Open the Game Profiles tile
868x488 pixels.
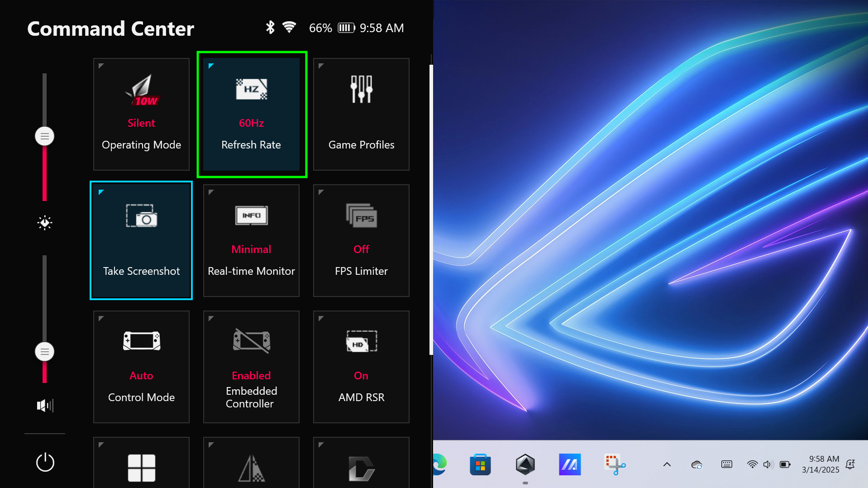(361, 114)
